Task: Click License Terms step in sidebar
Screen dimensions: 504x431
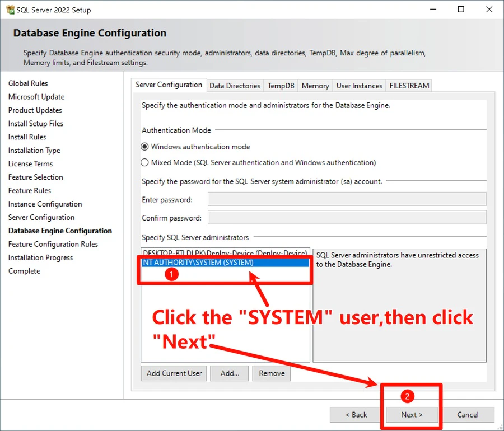Action: 30,164
